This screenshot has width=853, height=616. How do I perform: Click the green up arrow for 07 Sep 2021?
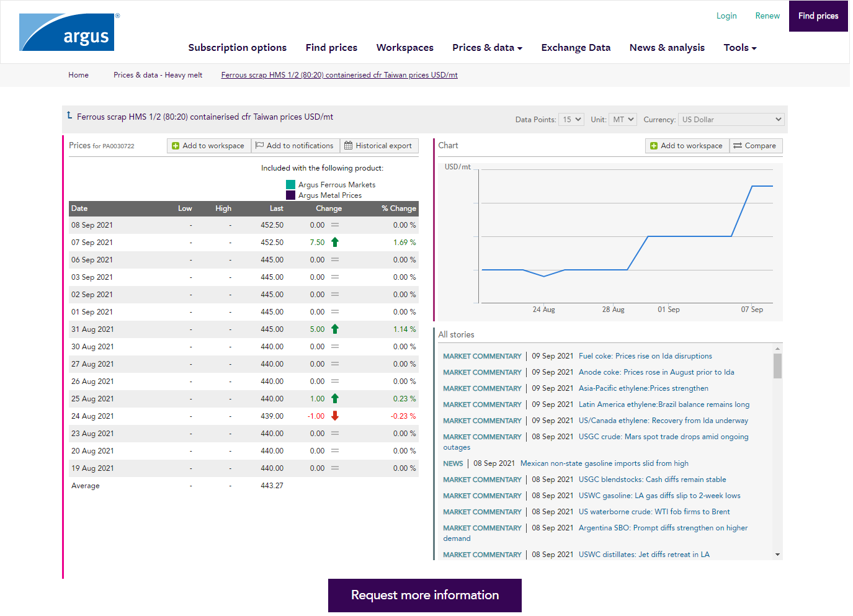point(335,243)
